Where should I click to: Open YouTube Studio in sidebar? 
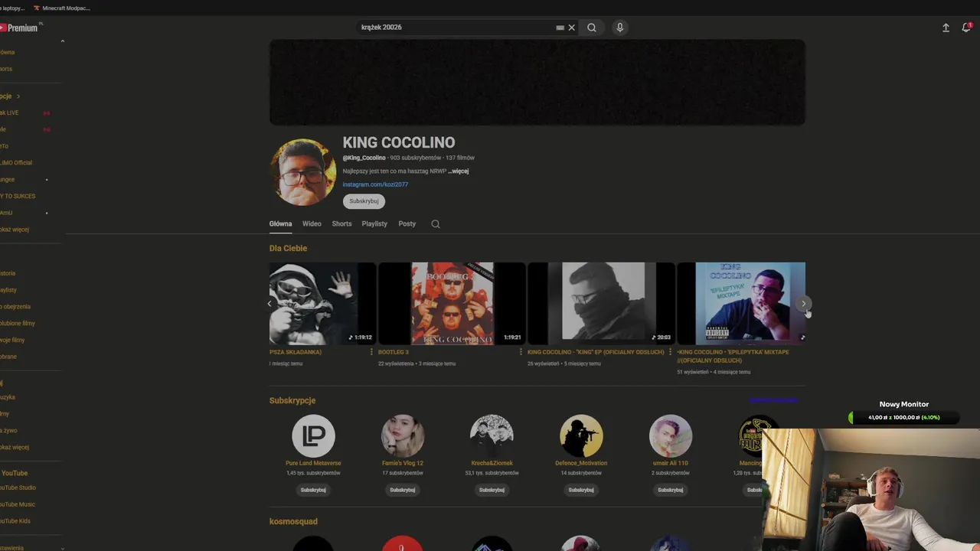click(x=18, y=487)
